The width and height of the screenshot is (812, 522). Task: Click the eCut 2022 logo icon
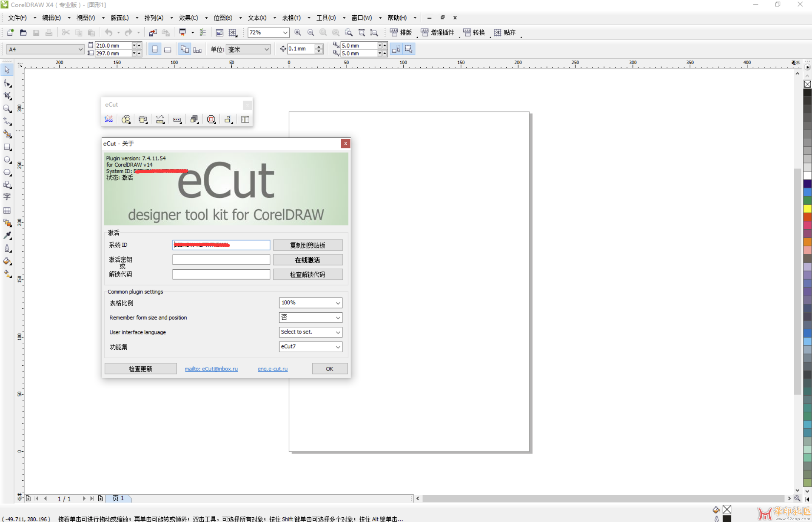coord(109,120)
